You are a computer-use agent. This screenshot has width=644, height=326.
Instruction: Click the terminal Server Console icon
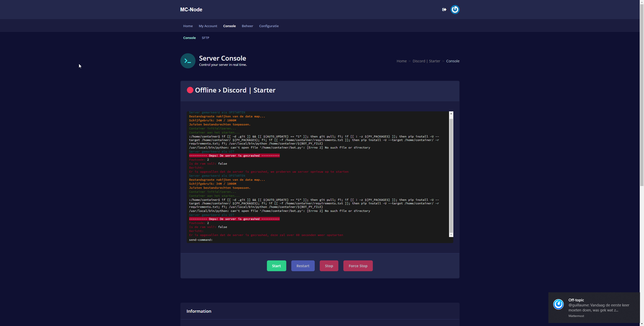[188, 61]
